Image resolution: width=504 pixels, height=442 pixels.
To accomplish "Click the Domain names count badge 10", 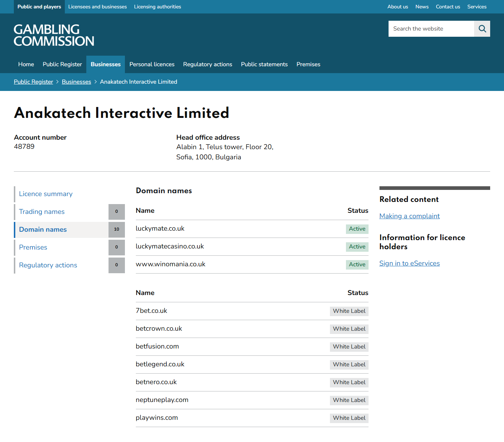I will tap(117, 230).
